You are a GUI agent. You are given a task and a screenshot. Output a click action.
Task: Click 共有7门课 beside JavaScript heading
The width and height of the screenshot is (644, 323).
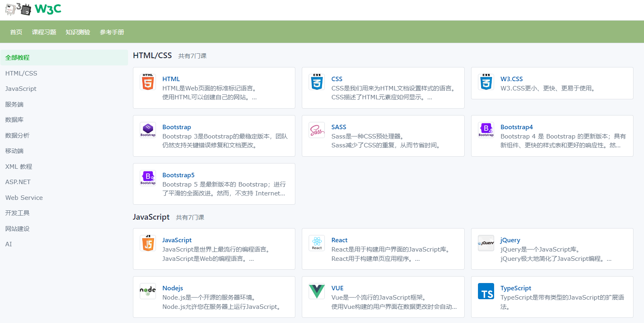190,218
